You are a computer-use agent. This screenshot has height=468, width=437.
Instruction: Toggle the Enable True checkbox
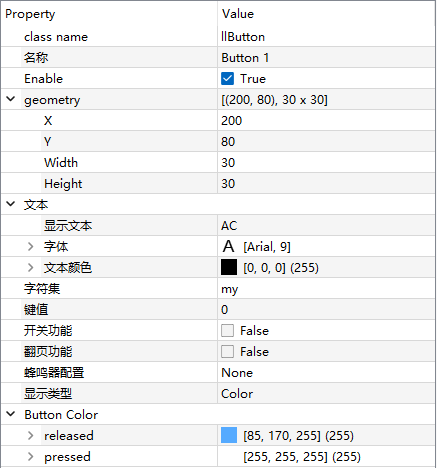pos(227,79)
